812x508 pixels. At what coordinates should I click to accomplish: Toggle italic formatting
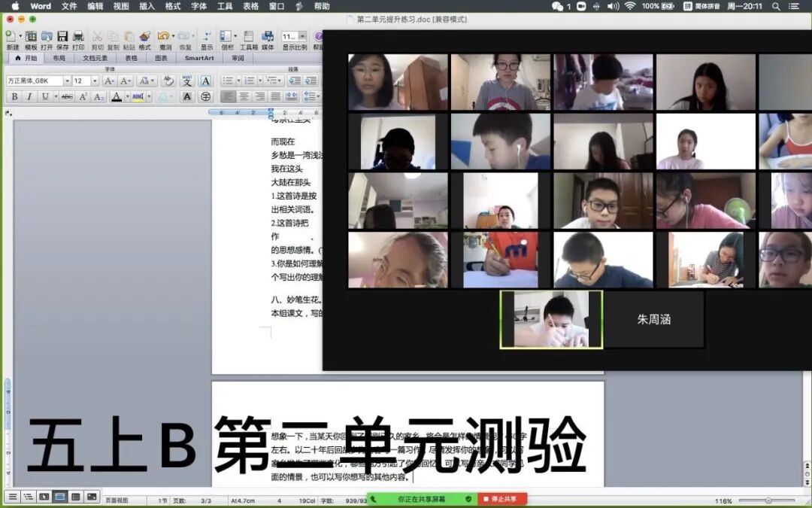tap(29, 96)
